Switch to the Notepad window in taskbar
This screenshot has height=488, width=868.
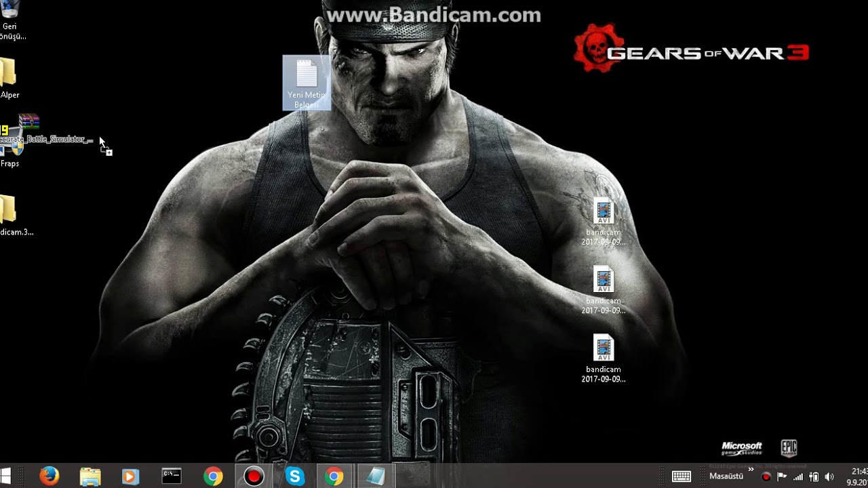pos(375,476)
